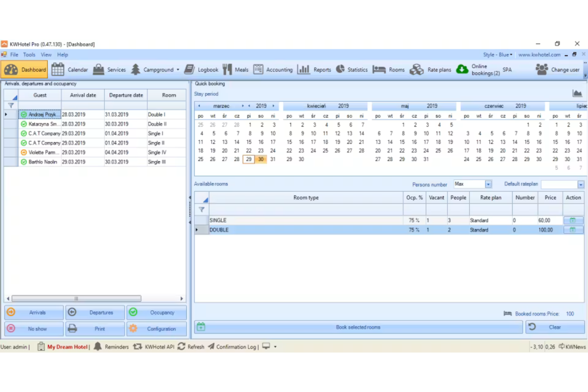Open the Dashboard toolbar icon
The width and height of the screenshot is (588, 392).
coord(11,70)
